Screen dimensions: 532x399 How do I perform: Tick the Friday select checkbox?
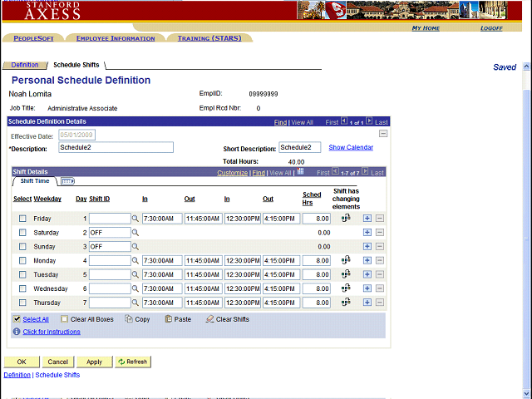point(22,219)
